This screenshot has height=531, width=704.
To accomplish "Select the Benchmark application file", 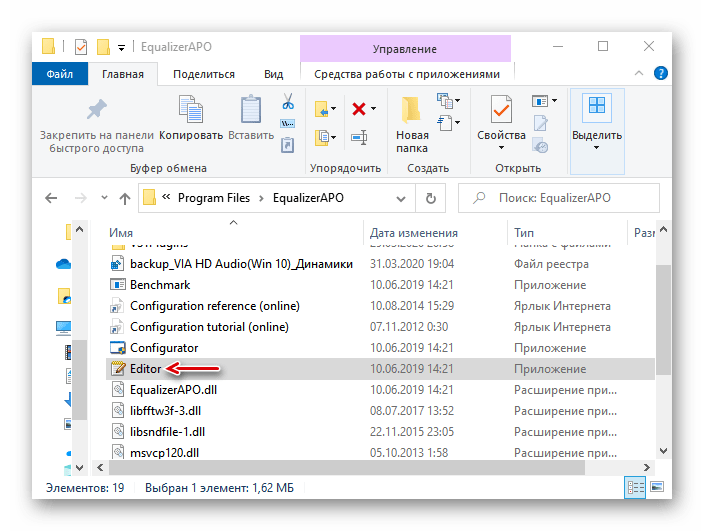I will tap(380, 285).
